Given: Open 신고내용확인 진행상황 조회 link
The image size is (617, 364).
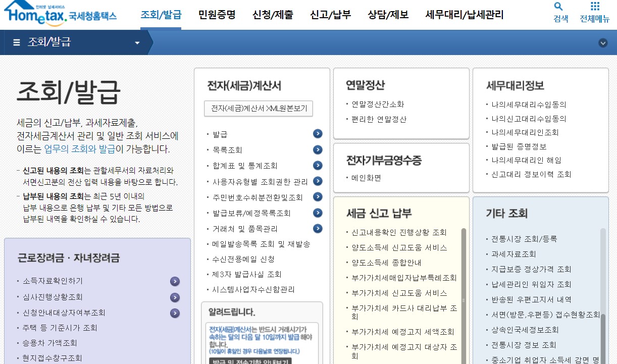Looking at the screenshot, I should pos(399,232).
